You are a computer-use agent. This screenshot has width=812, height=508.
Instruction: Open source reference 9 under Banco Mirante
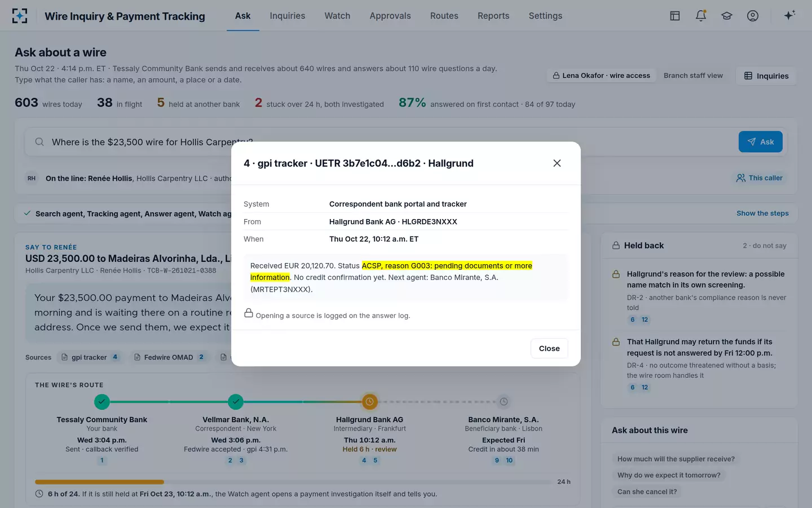pos(497,461)
